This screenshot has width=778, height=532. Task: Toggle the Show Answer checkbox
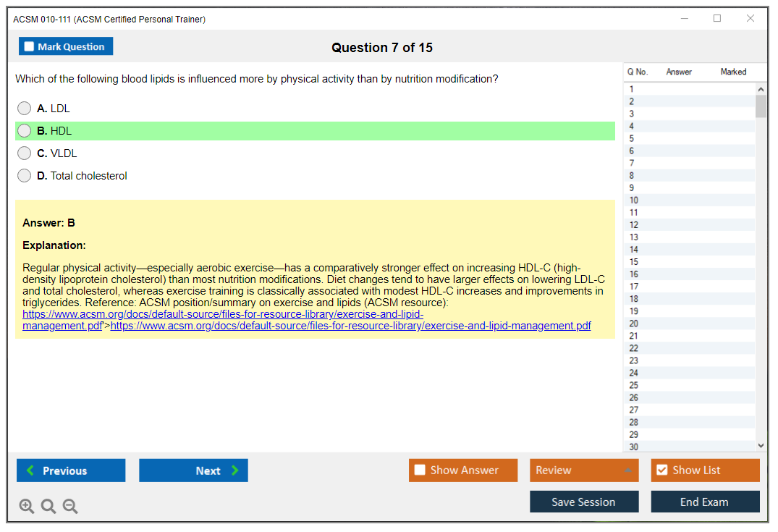pos(420,470)
